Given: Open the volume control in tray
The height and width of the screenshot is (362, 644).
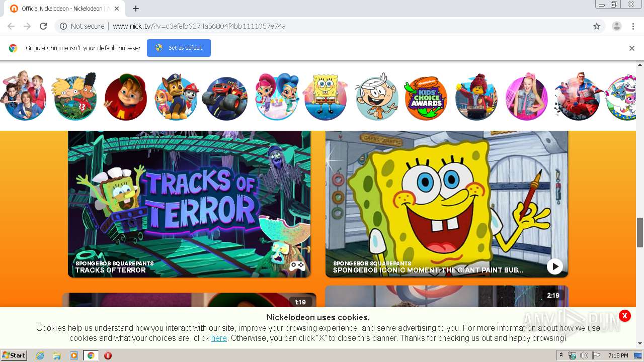Looking at the screenshot, I should (x=584, y=355).
